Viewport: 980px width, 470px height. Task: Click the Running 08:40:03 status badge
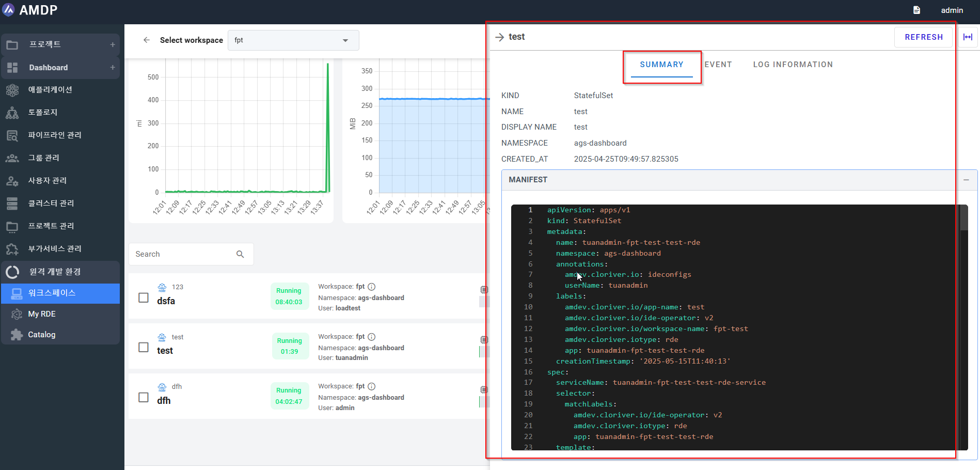pyautogui.click(x=289, y=296)
